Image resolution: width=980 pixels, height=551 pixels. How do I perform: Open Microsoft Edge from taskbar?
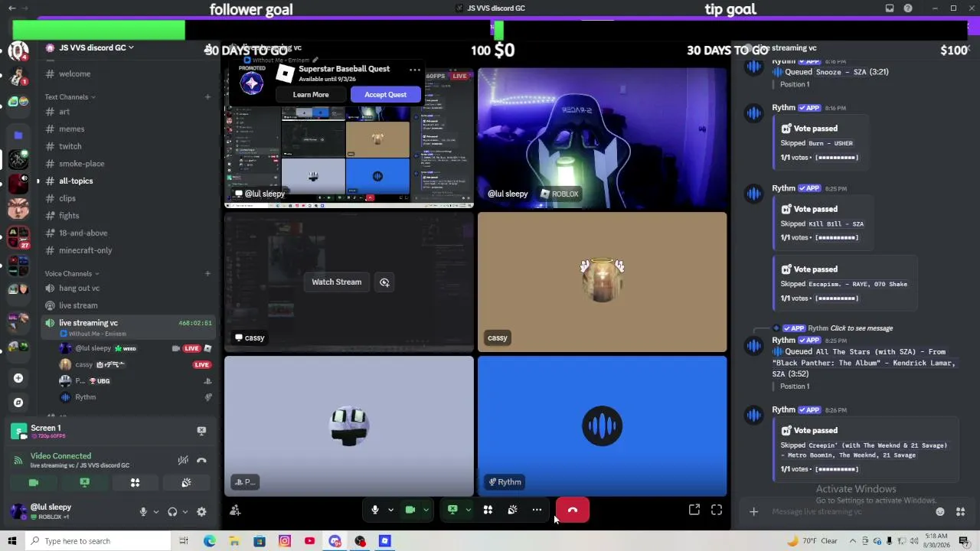[x=209, y=541]
